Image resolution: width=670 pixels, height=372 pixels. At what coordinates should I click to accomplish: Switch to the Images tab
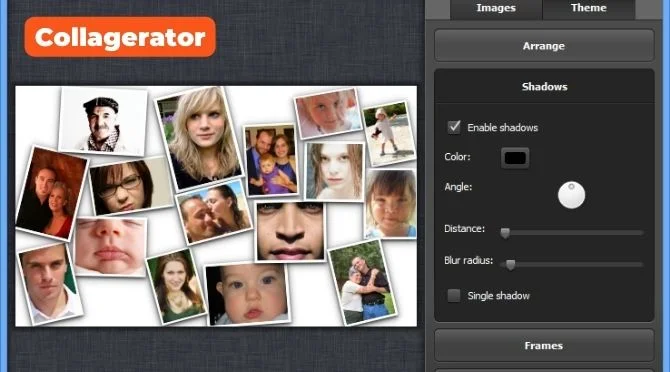496,9
